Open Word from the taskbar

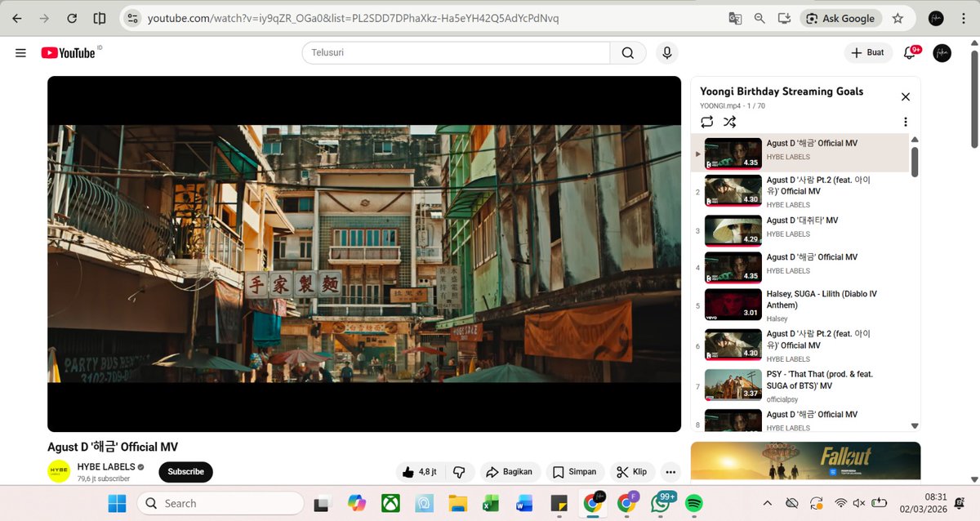coord(524,503)
